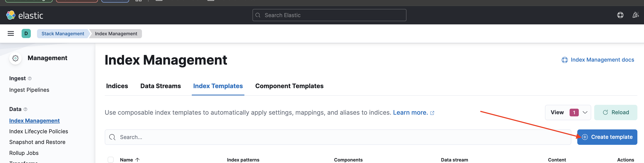Click the Components column header

point(348,160)
